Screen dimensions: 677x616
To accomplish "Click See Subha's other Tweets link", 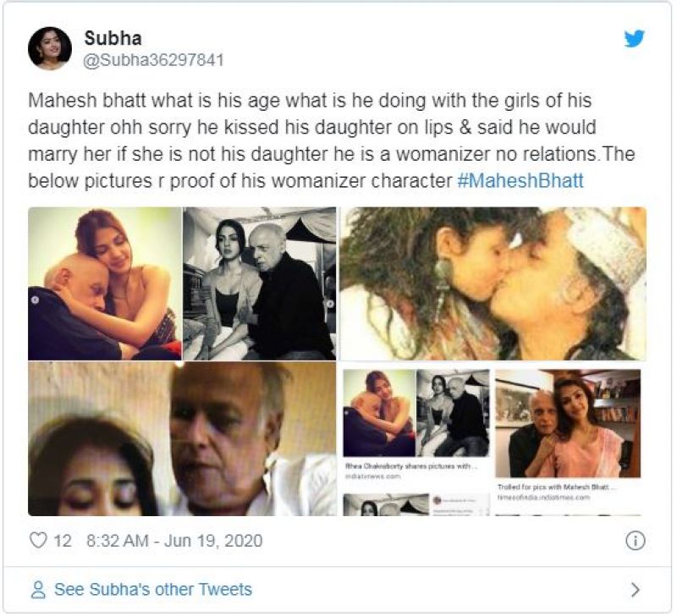I will pyautogui.click(x=152, y=590).
